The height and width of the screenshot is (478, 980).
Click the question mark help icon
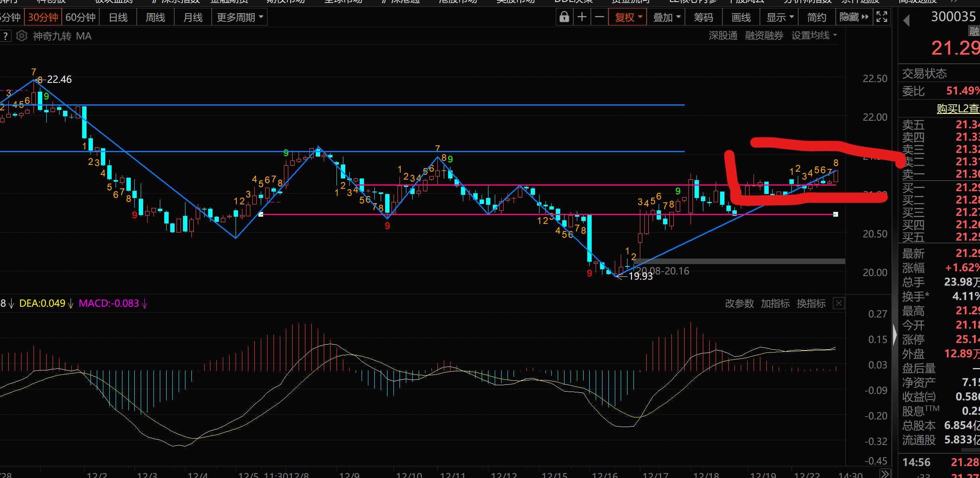tap(5, 36)
